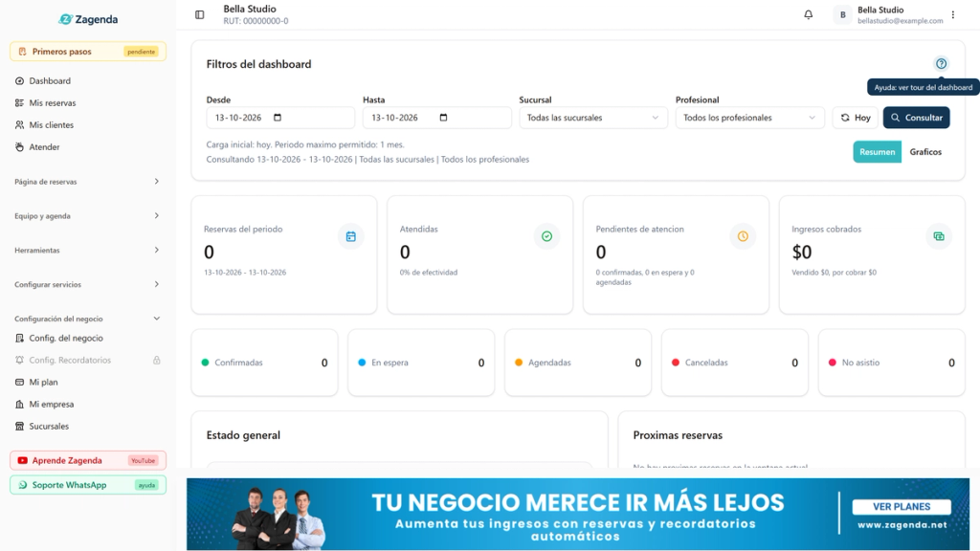
Task: Click 'Config. Recordatorios' locked item
Action: 87,360
